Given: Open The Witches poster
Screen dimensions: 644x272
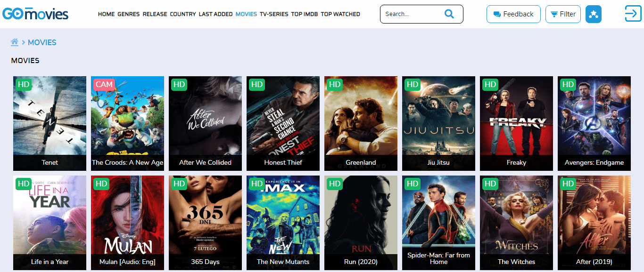Looking at the screenshot, I should click(x=516, y=223).
